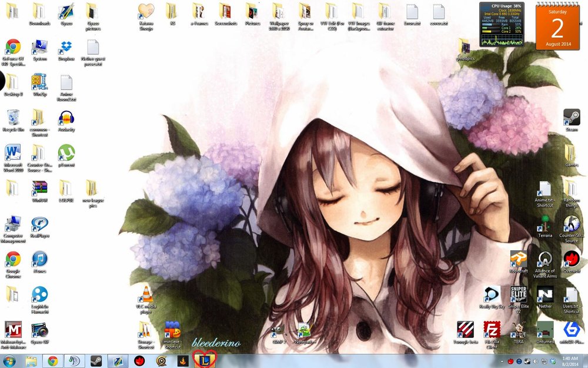Launch Malwarebytes Anti-Malware shortcut
The width and height of the screenshot is (588, 368).
click(x=13, y=335)
